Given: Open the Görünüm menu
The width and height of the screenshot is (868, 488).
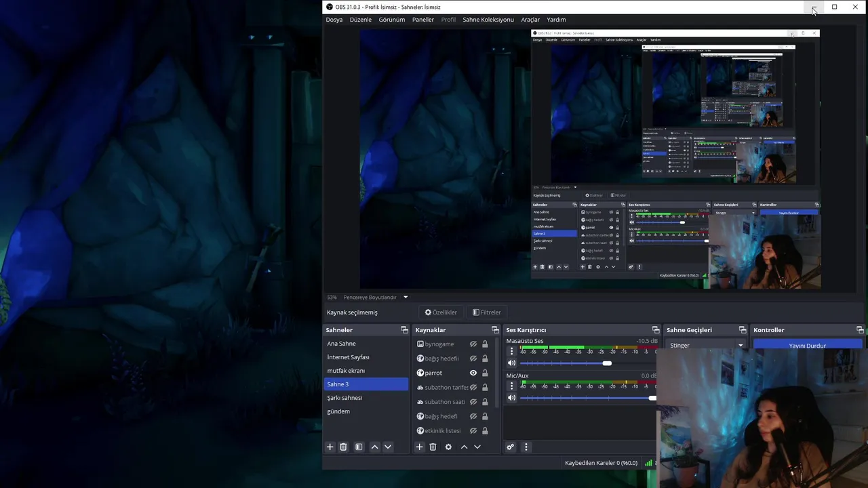Looking at the screenshot, I should click(x=392, y=20).
